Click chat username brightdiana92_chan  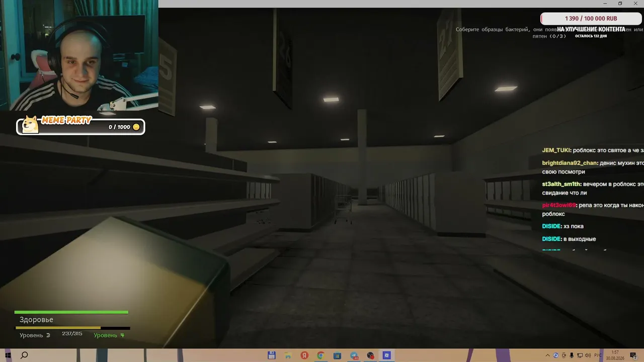(570, 163)
